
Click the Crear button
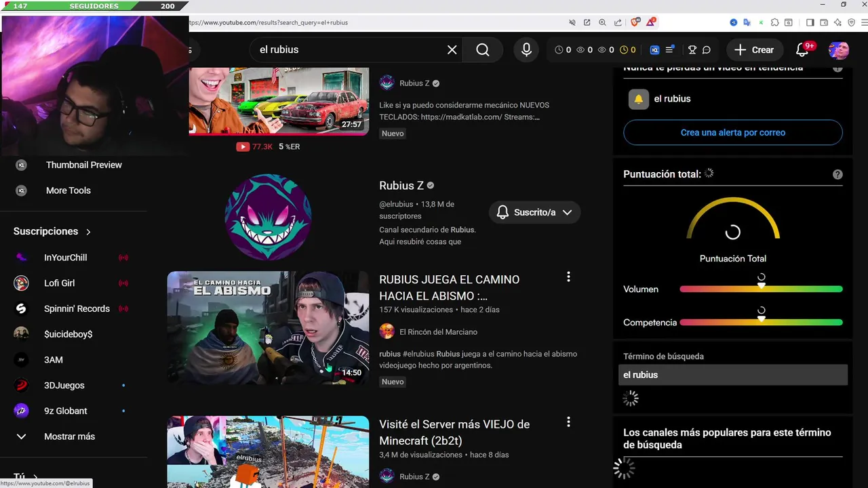[753, 49]
